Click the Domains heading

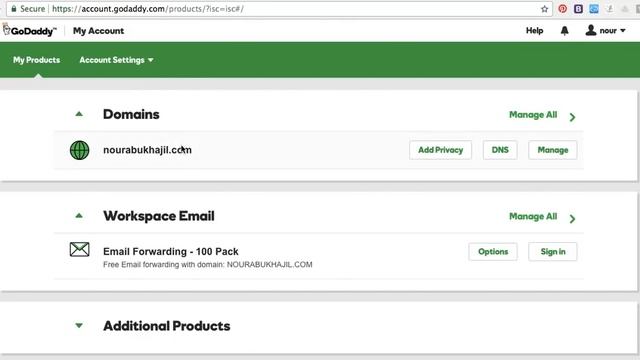(131, 114)
